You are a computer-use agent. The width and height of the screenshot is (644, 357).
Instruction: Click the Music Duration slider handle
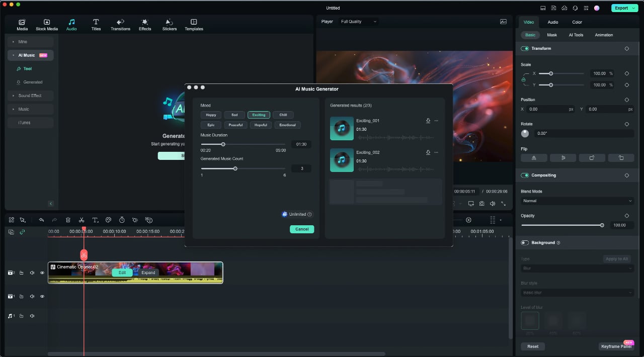[x=223, y=144]
